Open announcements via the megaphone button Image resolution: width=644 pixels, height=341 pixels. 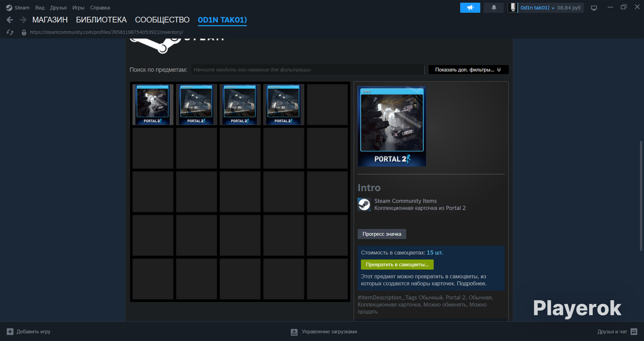tap(470, 8)
